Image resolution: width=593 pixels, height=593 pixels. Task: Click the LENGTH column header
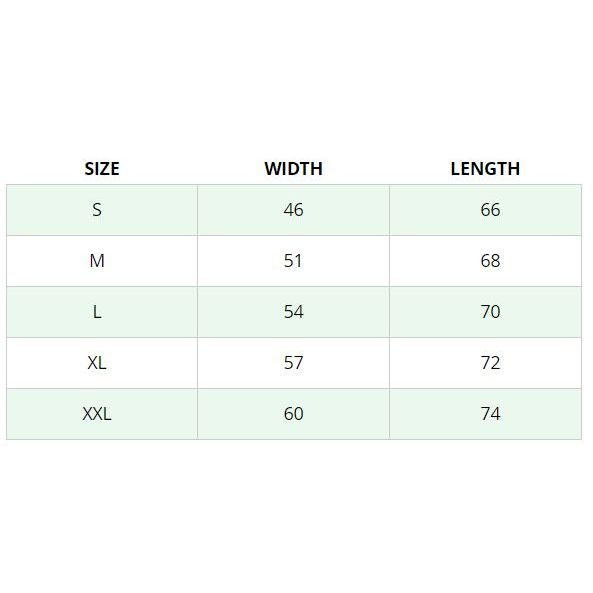(x=485, y=169)
